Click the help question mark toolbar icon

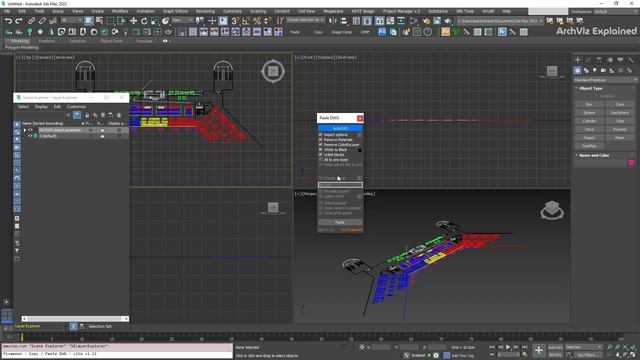tap(427, 32)
